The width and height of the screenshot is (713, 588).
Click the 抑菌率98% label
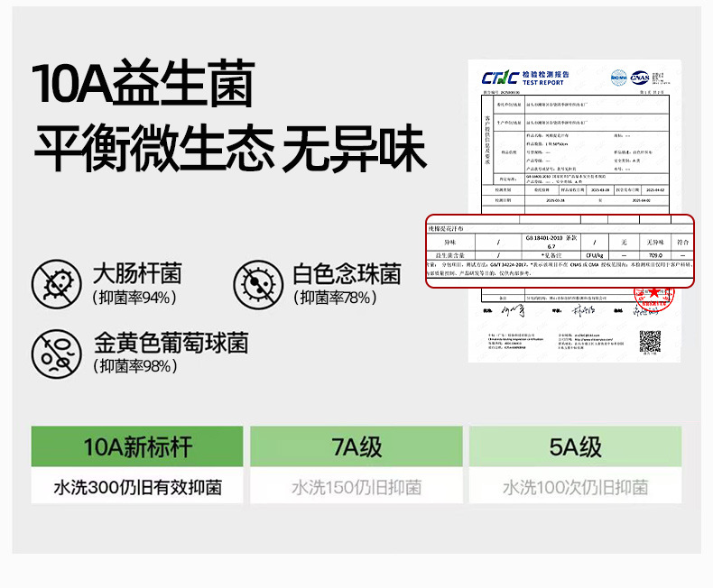point(134,366)
